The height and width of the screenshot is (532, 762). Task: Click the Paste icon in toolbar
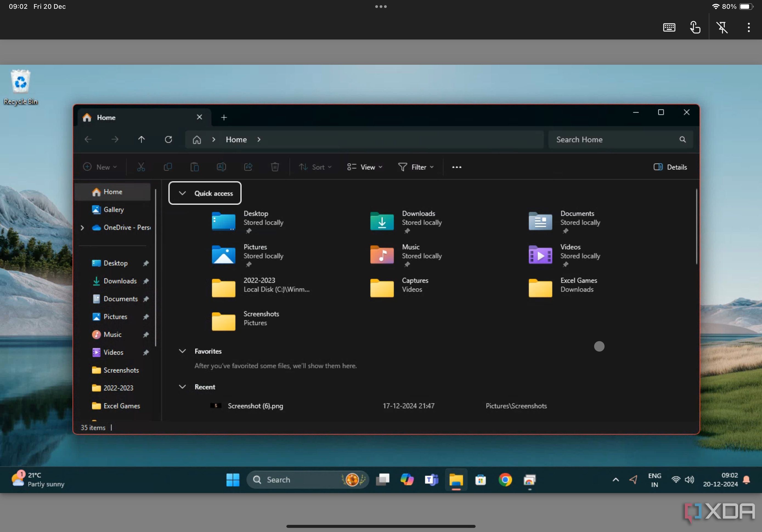point(194,167)
